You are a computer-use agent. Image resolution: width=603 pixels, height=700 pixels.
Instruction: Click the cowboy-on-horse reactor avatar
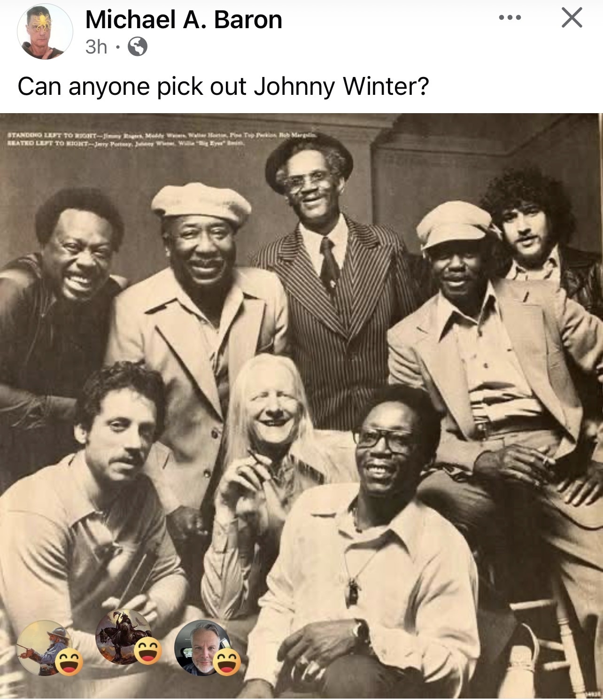click(45, 647)
